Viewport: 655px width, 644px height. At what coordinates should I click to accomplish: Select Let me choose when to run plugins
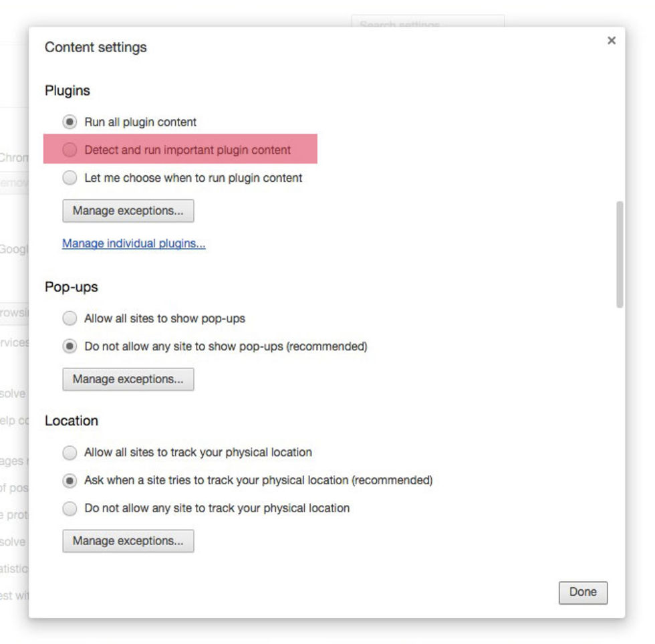[x=70, y=179]
